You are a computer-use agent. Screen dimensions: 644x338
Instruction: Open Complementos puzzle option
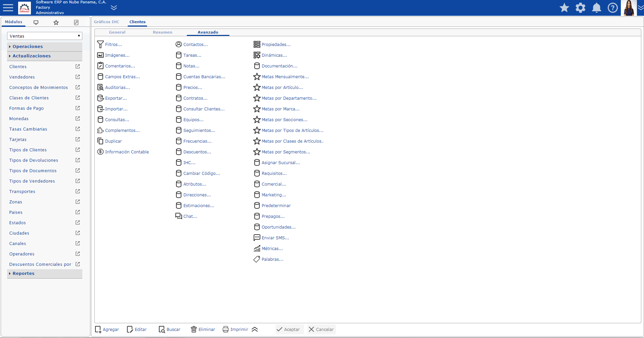coord(118,130)
